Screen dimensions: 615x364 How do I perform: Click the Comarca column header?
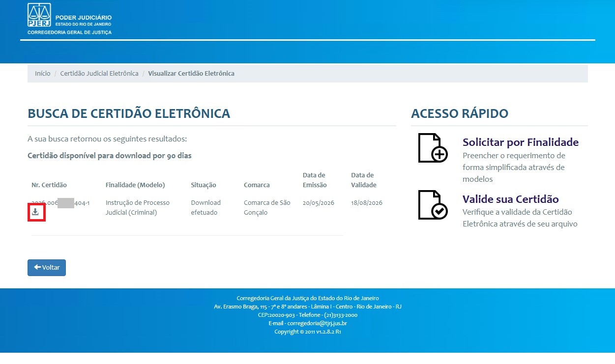257,185
